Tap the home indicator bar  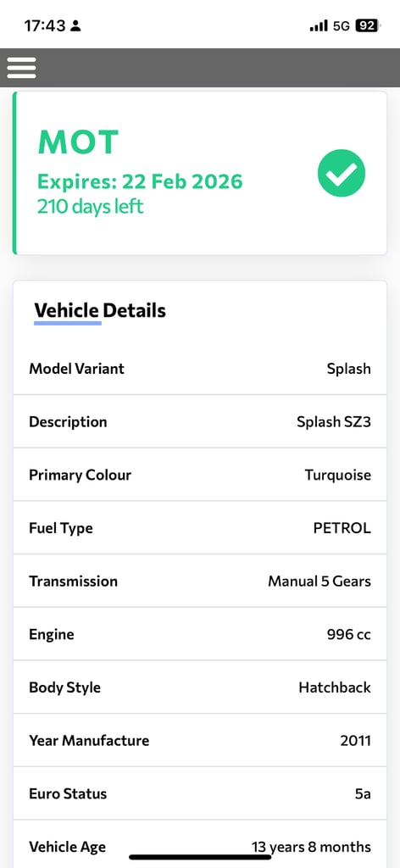[200, 858]
